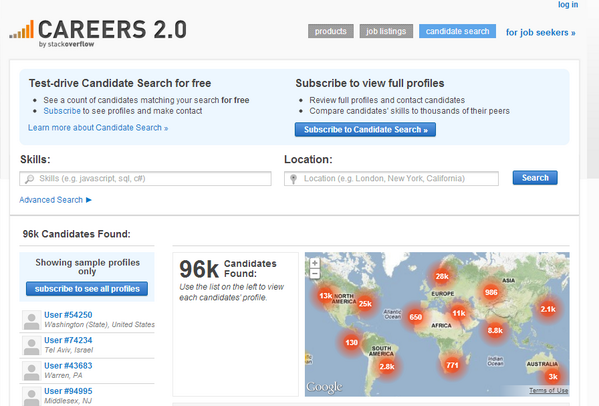This screenshot has height=406, width=599.
Task: Click the '96k Candidates Found:' heading
Action: click(x=76, y=234)
